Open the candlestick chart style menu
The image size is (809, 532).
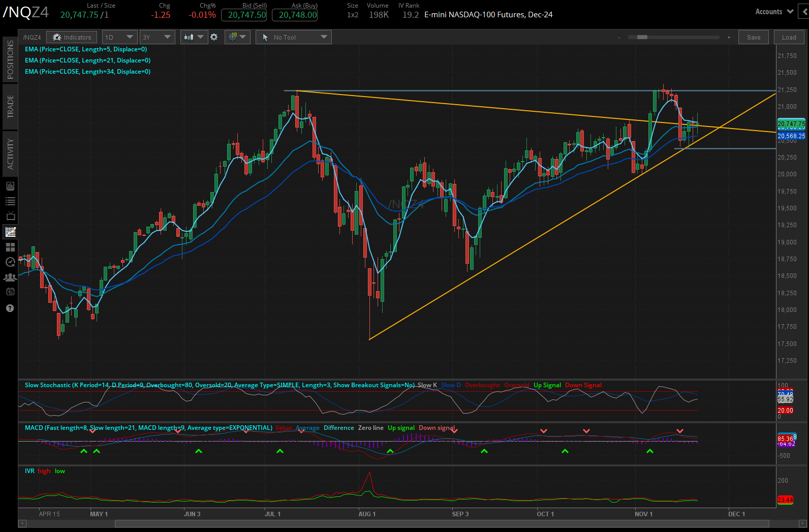click(x=194, y=37)
